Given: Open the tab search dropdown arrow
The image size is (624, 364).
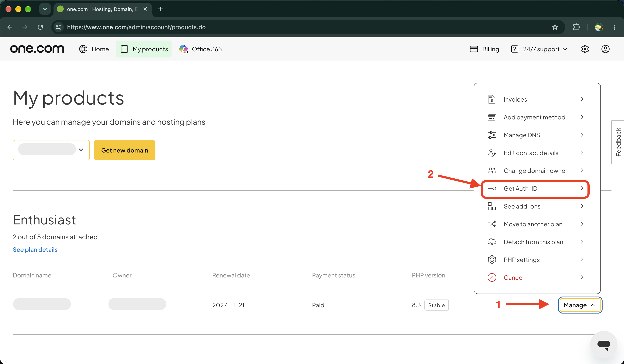Looking at the screenshot, I should [45, 9].
